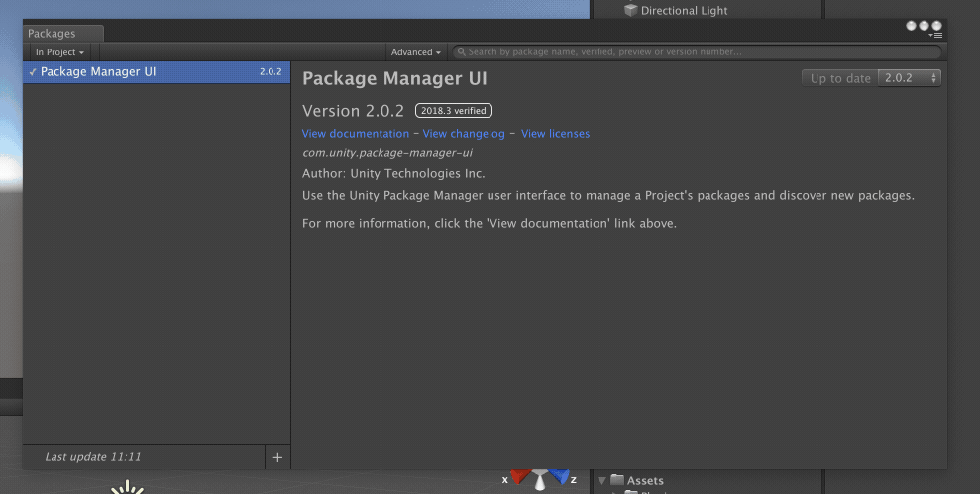Click the 2.0.2 version in the package list row

pyautogui.click(x=271, y=72)
